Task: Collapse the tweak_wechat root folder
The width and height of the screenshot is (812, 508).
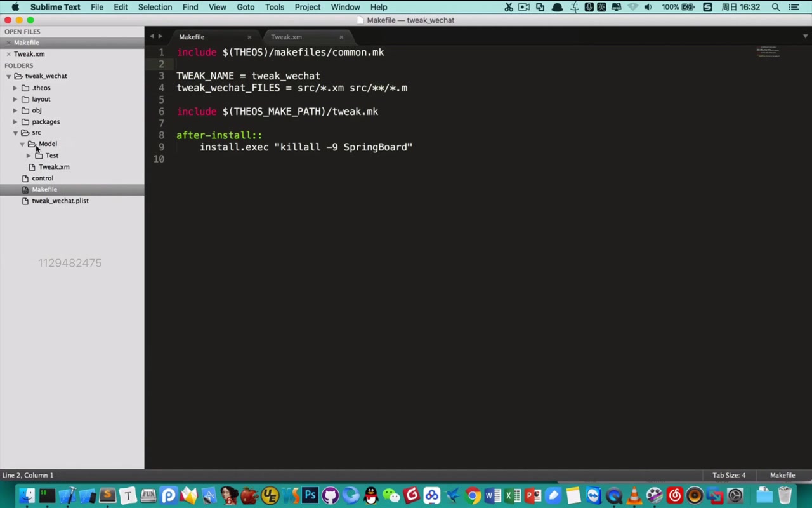Action: tap(9, 76)
